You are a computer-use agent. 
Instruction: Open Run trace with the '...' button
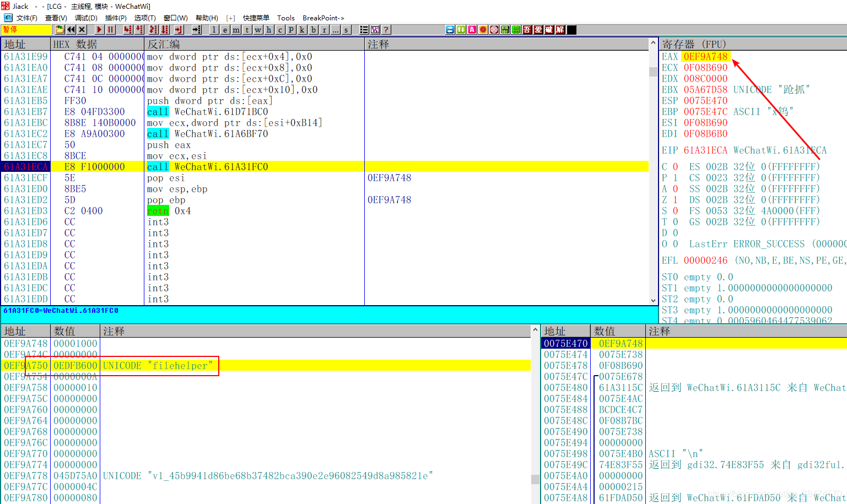[x=335, y=30]
